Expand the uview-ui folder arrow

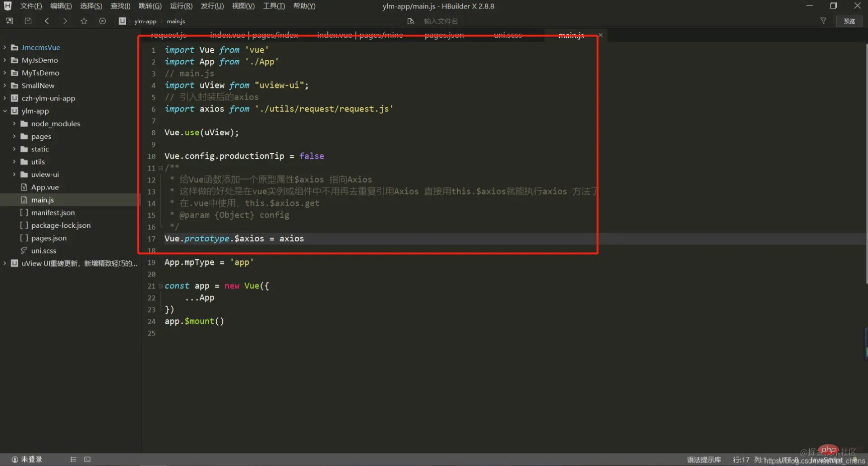coord(15,174)
